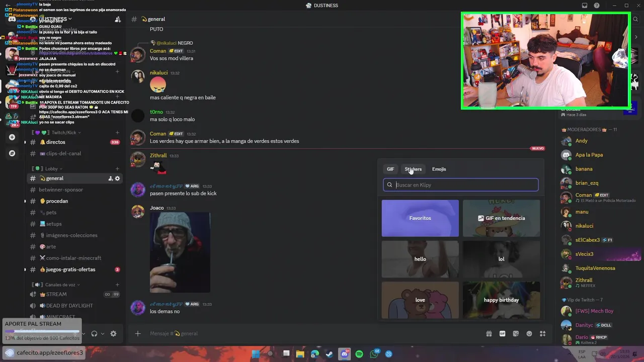The width and height of the screenshot is (644, 362).
Task: Create channel in Lobby category
Action: (117, 168)
